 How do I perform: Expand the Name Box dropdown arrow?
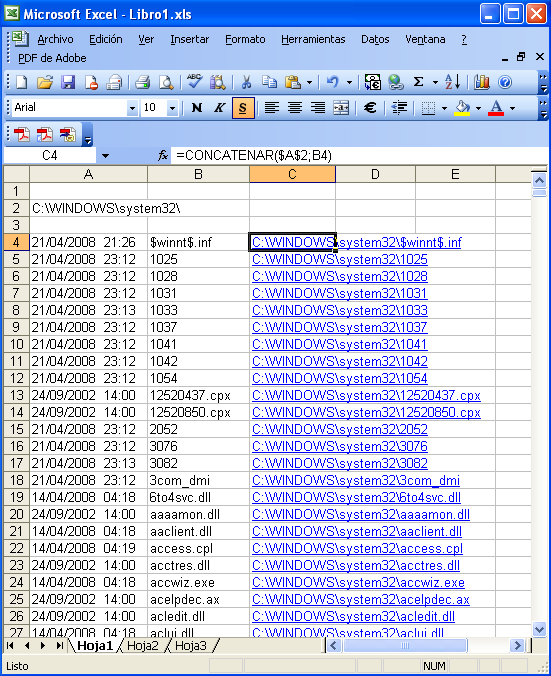(x=105, y=156)
